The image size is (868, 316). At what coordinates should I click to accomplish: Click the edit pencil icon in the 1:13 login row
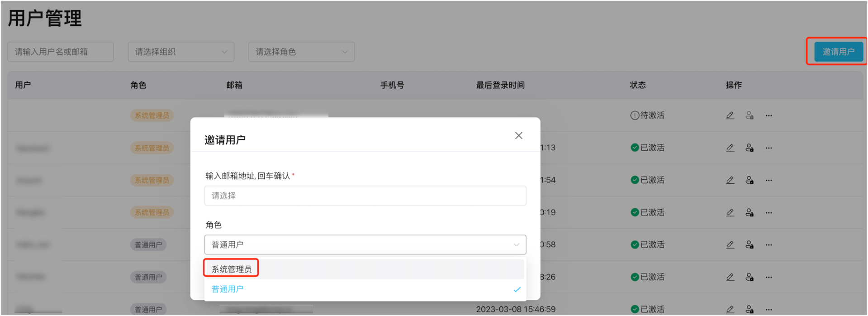pos(730,148)
